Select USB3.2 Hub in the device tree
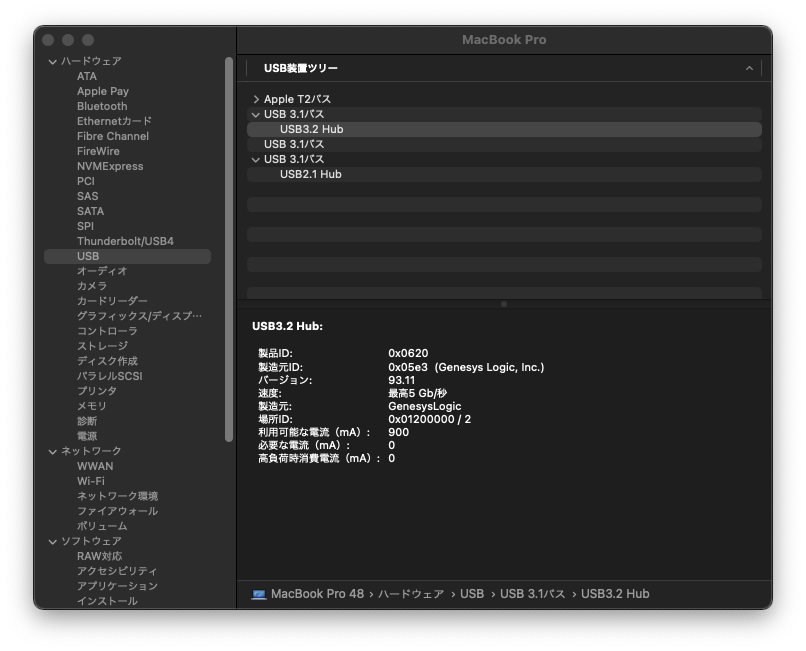 coord(311,128)
